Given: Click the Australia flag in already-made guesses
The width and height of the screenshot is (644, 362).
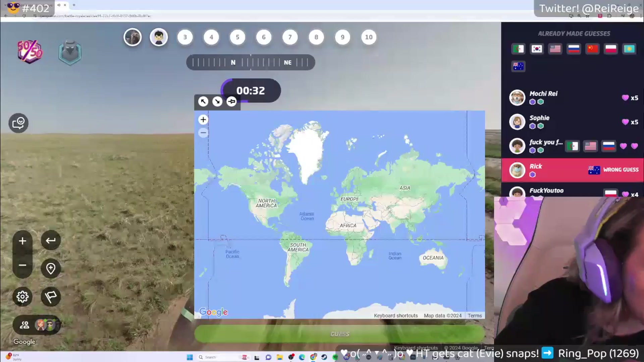Looking at the screenshot, I should click(518, 66).
